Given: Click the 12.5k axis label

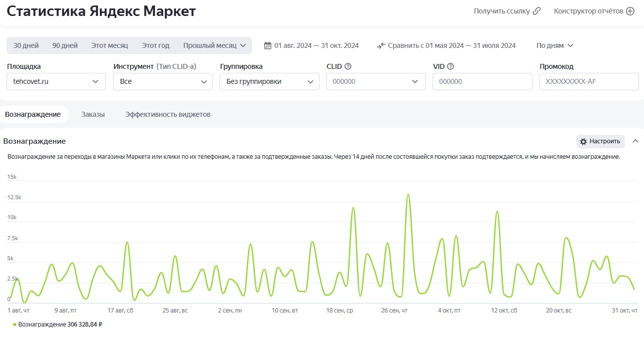Looking at the screenshot, I should click(x=14, y=198).
